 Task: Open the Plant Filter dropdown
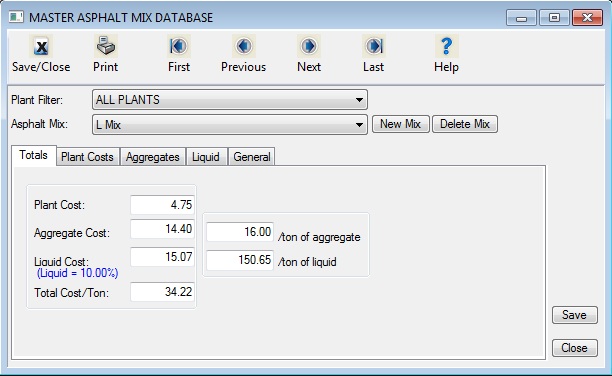coord(230,100)
